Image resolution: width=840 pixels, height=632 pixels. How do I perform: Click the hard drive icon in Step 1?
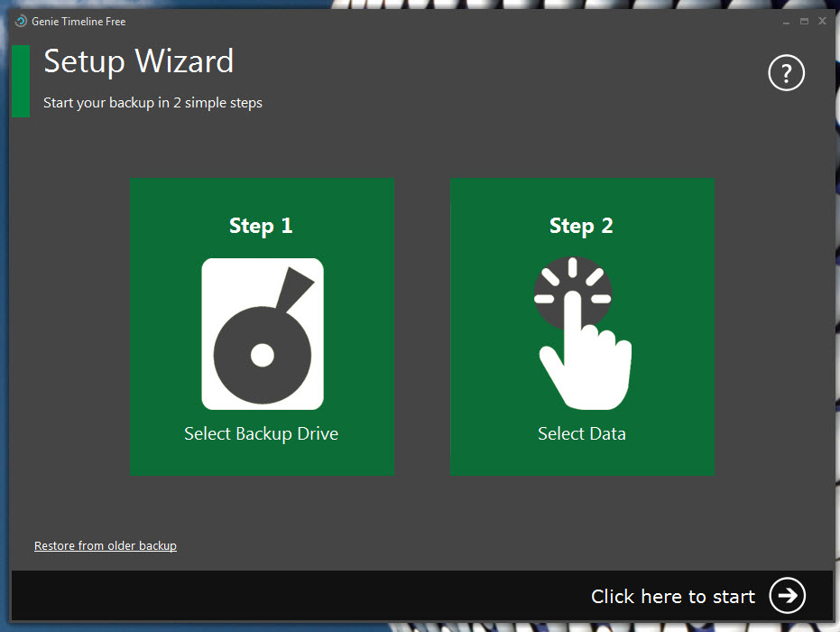[x=263, y=334]
